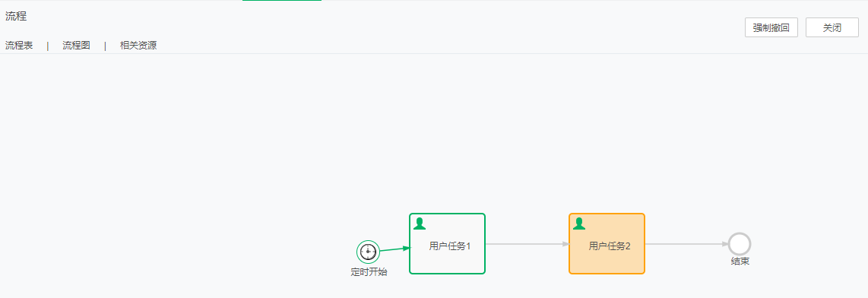
Task: Select the 用户任务1 task node box
Action: (x=447, y=244)
